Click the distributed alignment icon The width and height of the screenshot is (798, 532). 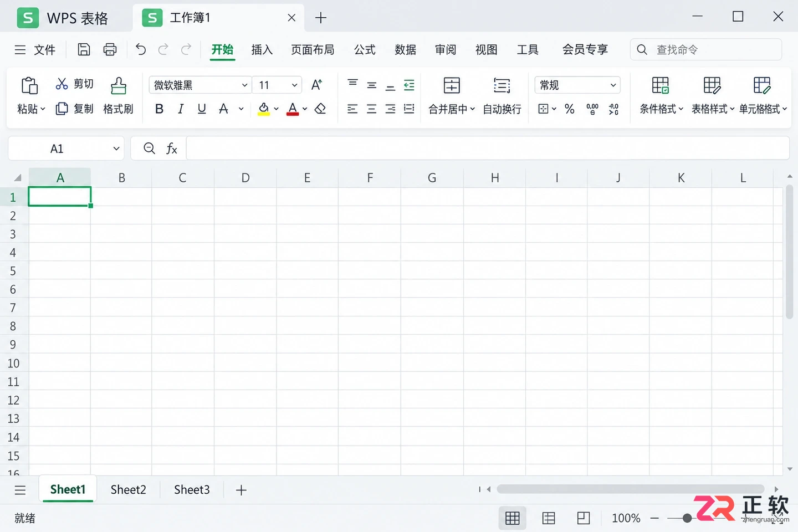click(x=409, y=109)
